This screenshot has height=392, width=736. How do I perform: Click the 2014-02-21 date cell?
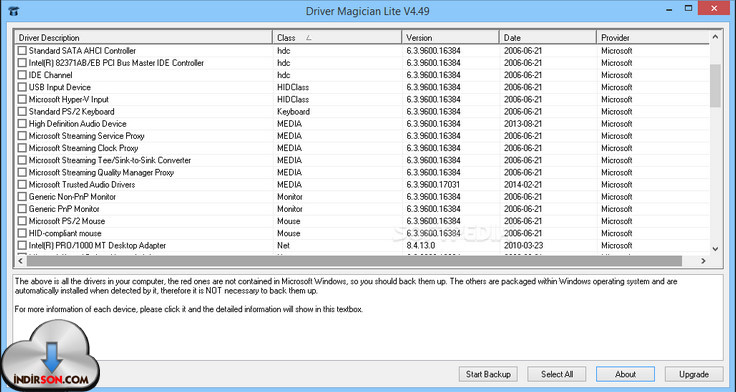pyautogui.click(x=523, y=184)
